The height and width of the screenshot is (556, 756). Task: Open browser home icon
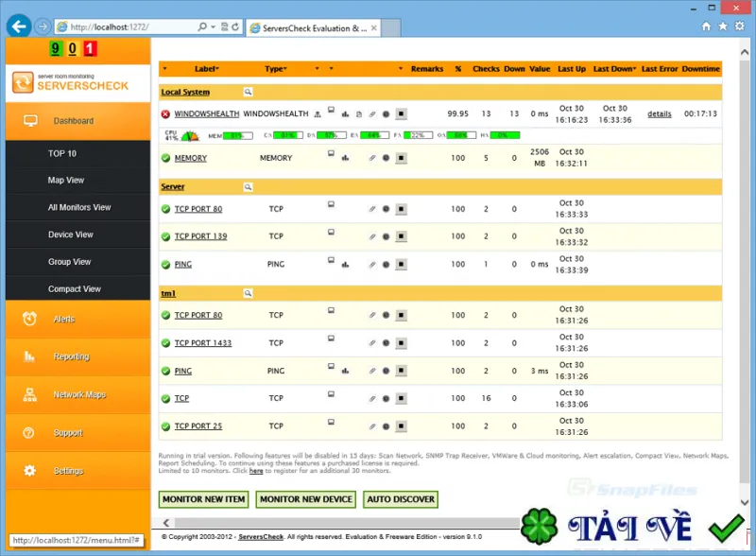click(x=706, y=26)
